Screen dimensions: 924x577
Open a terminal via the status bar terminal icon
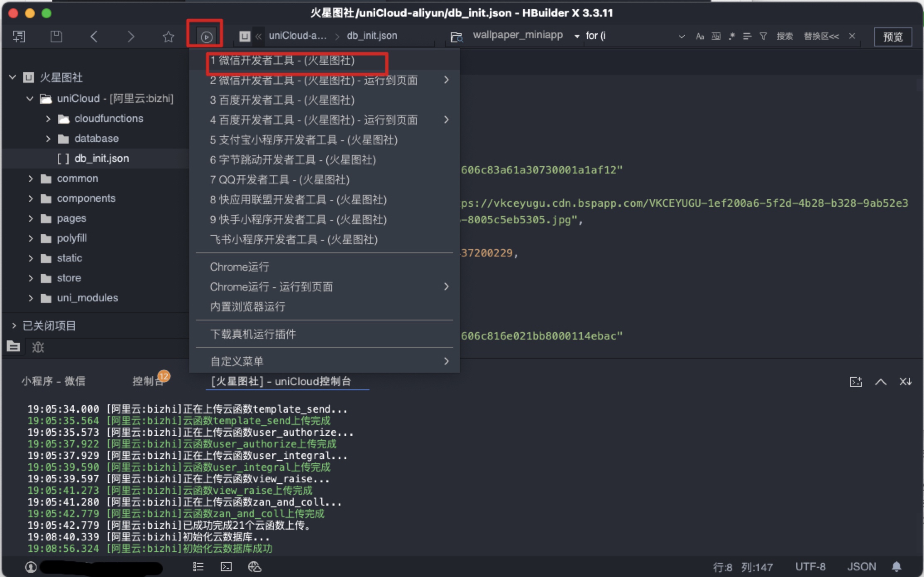[x=226, y=566]
